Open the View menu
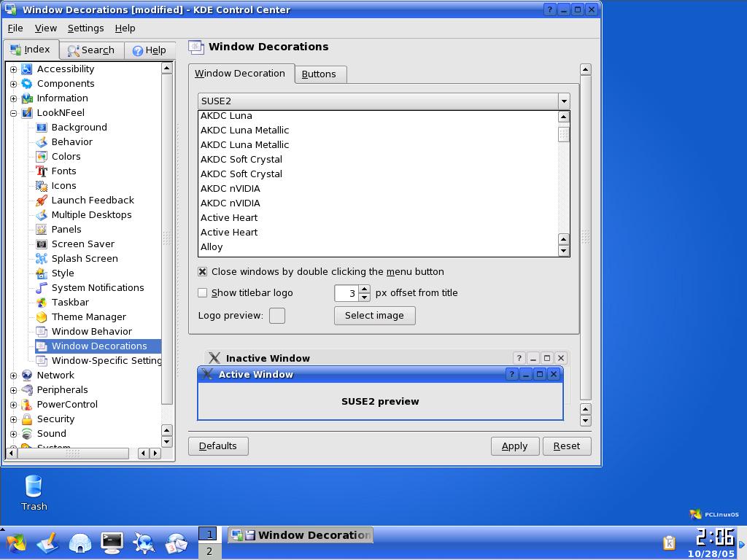Screen dimensions: 747x560 coord(46,28)
